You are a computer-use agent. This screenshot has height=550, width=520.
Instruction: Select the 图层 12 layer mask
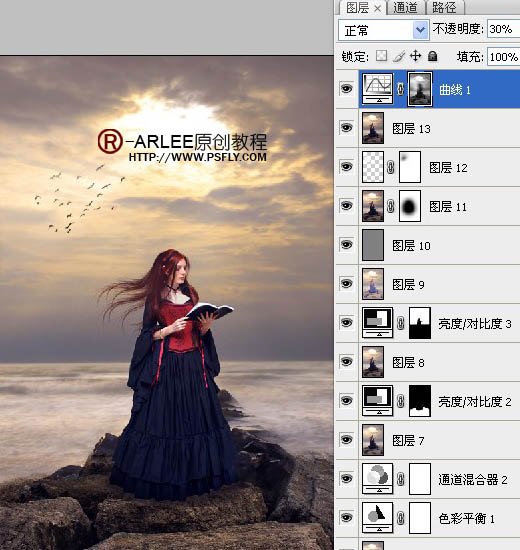pos(410,167)
